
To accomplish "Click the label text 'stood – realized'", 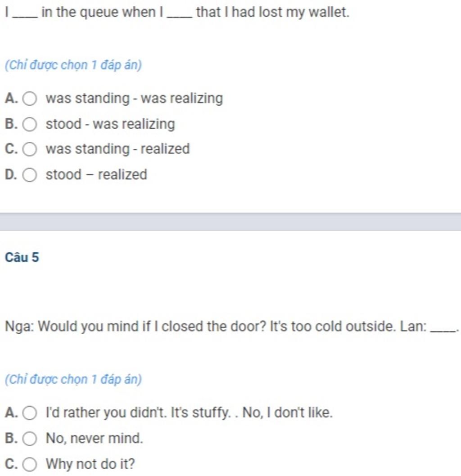I will pos(96,175).
